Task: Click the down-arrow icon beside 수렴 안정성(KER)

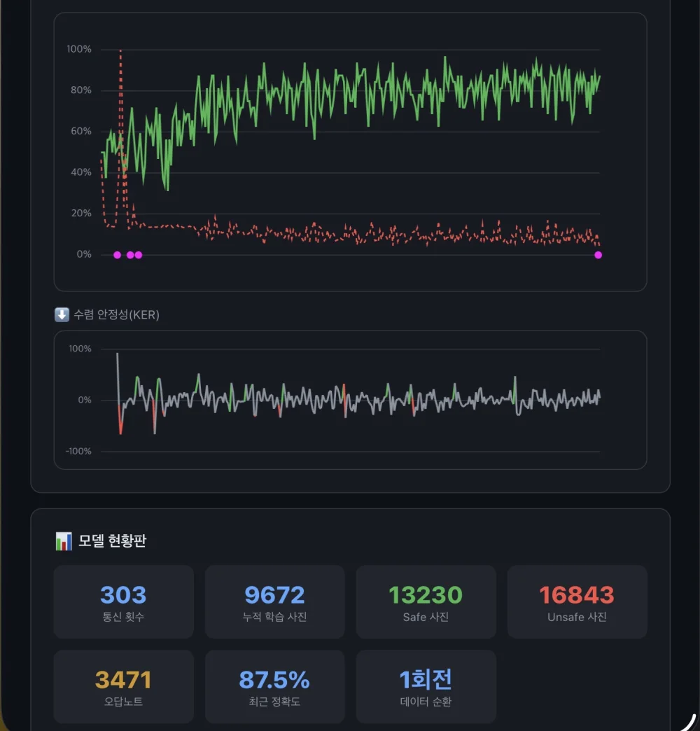Action: [62, 314]
